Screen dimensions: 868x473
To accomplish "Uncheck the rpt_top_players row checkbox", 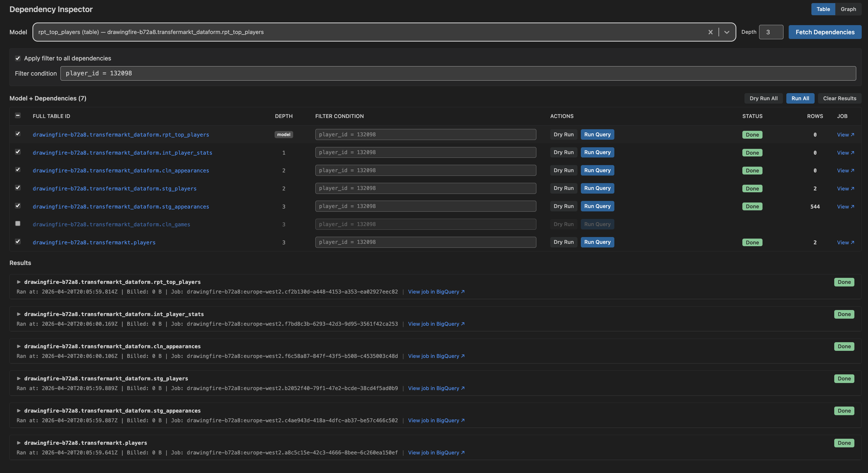I will tap(18, 134).
